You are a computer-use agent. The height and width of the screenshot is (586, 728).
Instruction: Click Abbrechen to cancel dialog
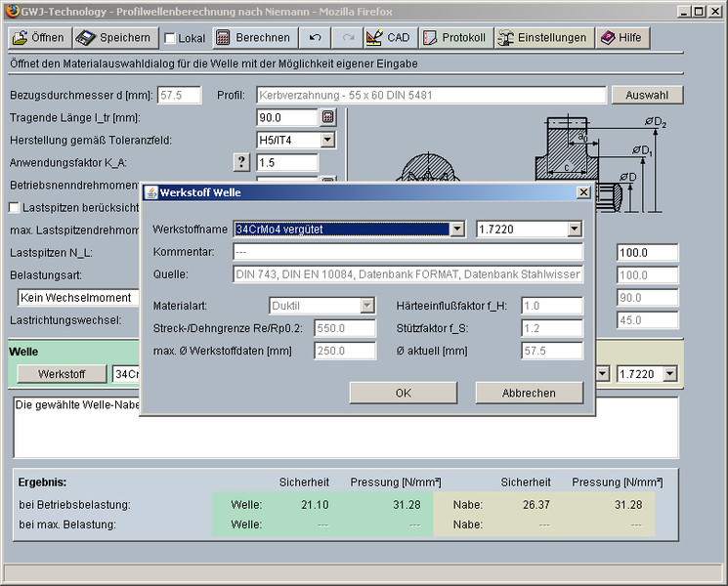click(x=529, y=393)
